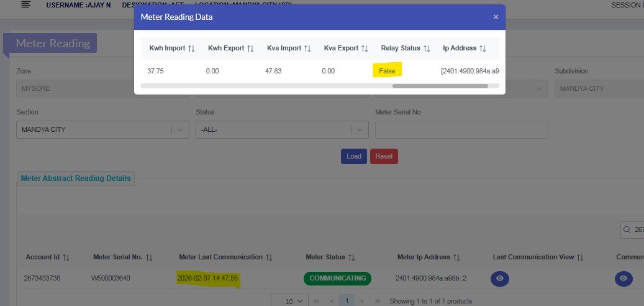Open the rows-per-page dropdown showing 10
The image size is (644, 306).
click(289, 301)
